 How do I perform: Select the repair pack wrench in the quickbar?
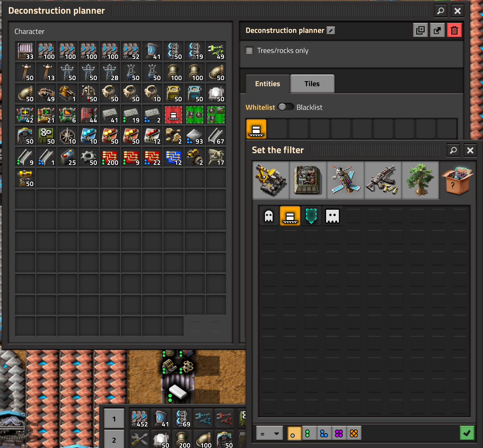[140, 440]
